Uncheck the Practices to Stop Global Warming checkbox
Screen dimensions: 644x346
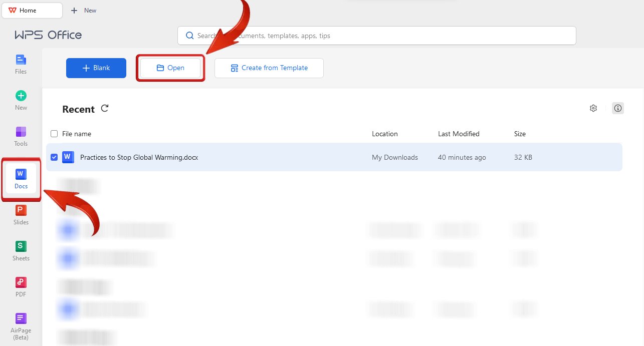tap(54, 157)
